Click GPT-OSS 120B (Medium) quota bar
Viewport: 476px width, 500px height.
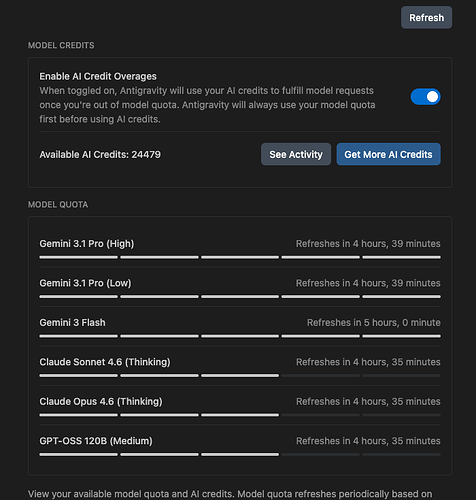click(x=240, y=454)
